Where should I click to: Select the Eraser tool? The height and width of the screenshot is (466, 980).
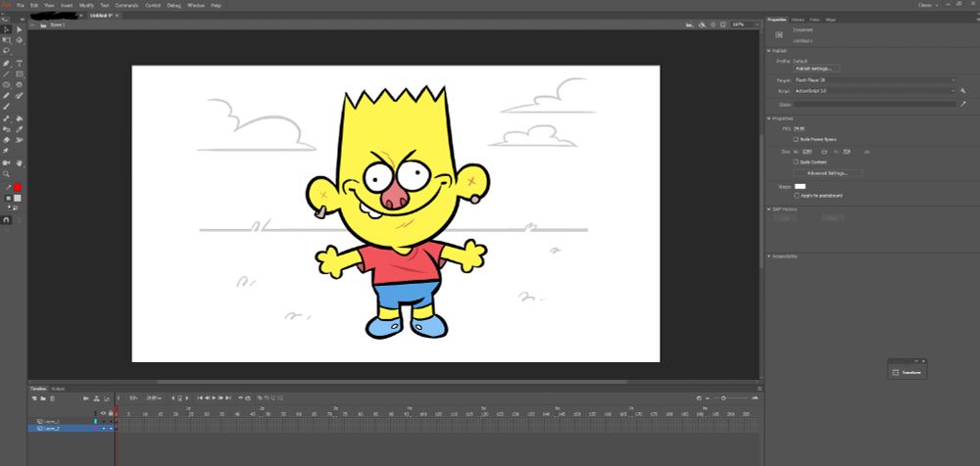click(6, 140)
